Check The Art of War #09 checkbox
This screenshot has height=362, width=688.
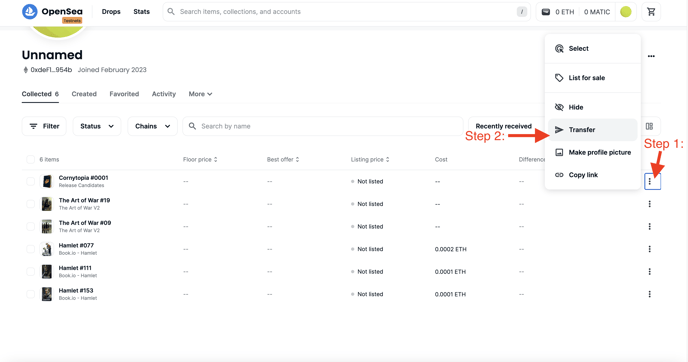click(30, 226)
